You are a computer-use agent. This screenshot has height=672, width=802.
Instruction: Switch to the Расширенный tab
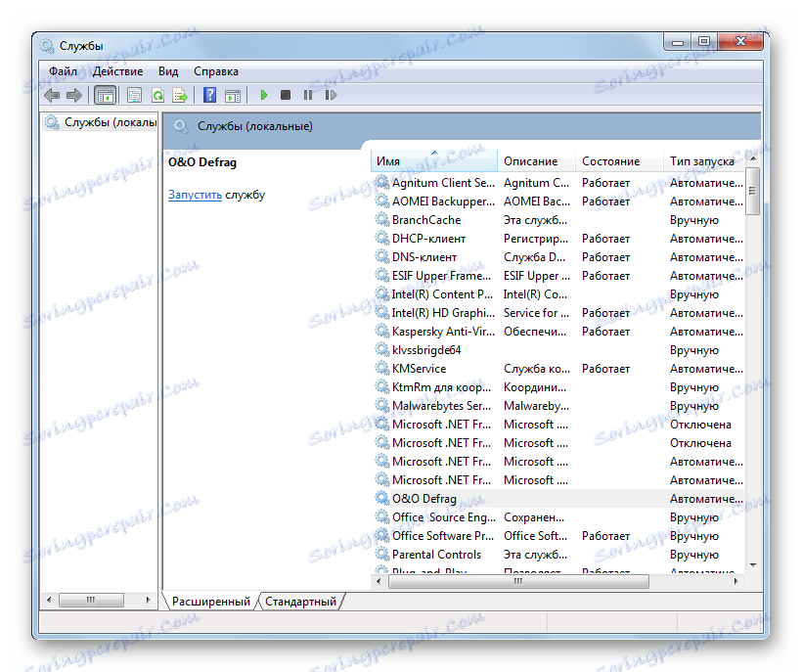210,602
